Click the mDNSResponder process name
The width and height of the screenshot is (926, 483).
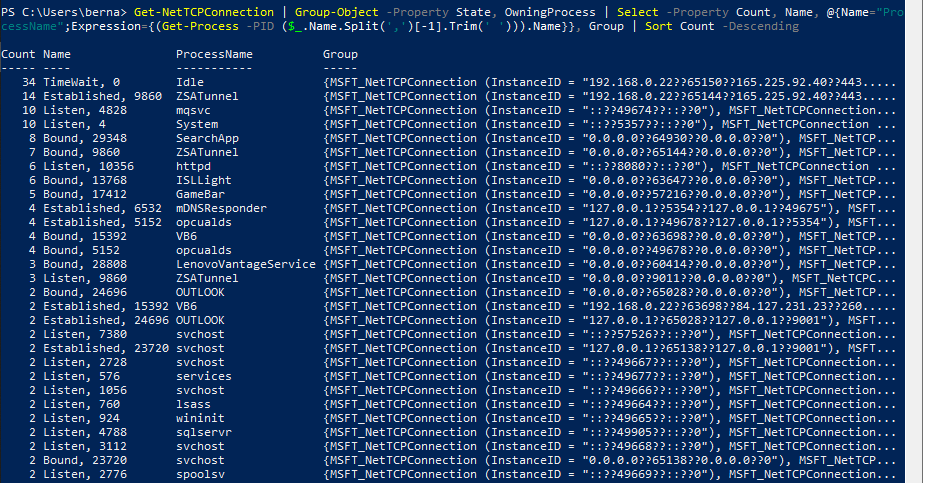(x=221, y=208)
